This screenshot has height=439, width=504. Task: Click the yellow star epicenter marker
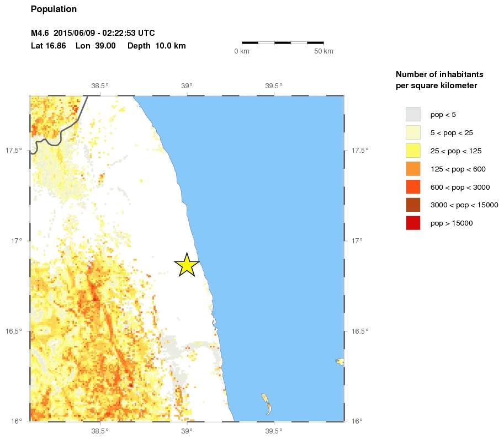coord(187,265)
